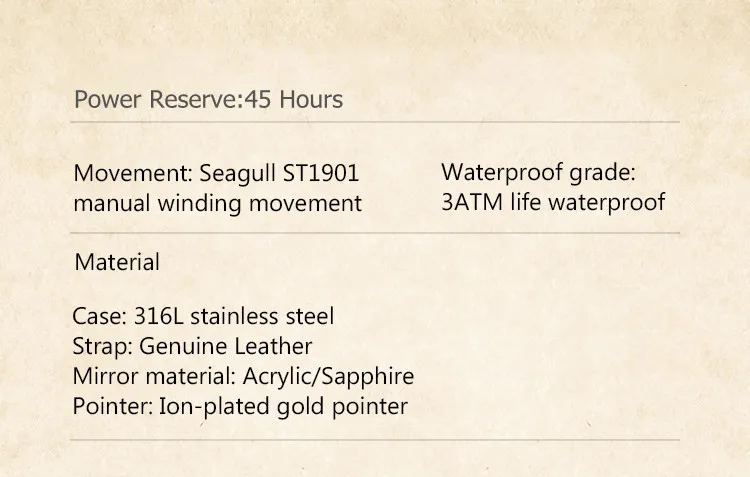The width and height of the screenshot is (750, 477).
Task: Click the Power Reserve:45 Hours text
Action: point(209,100)
